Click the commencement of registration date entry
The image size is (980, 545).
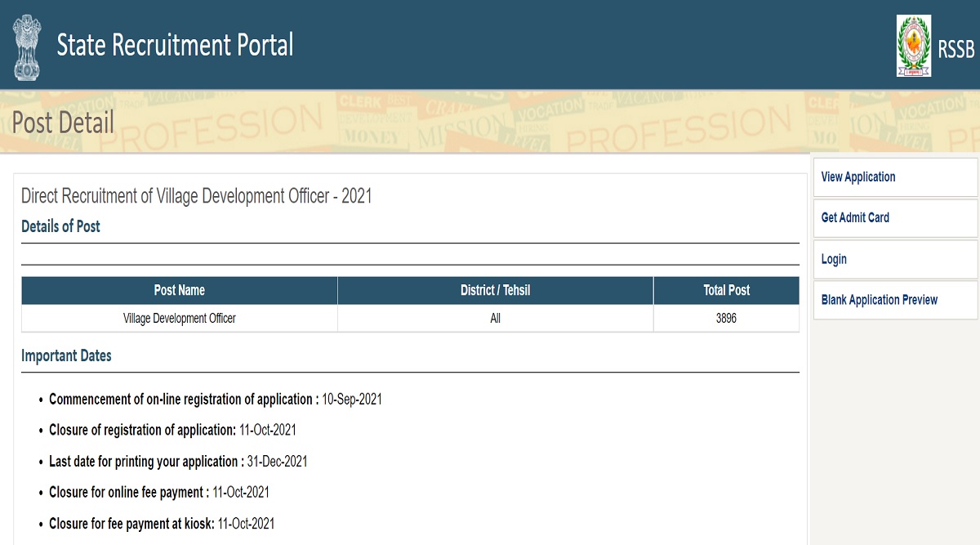[215, 400]
